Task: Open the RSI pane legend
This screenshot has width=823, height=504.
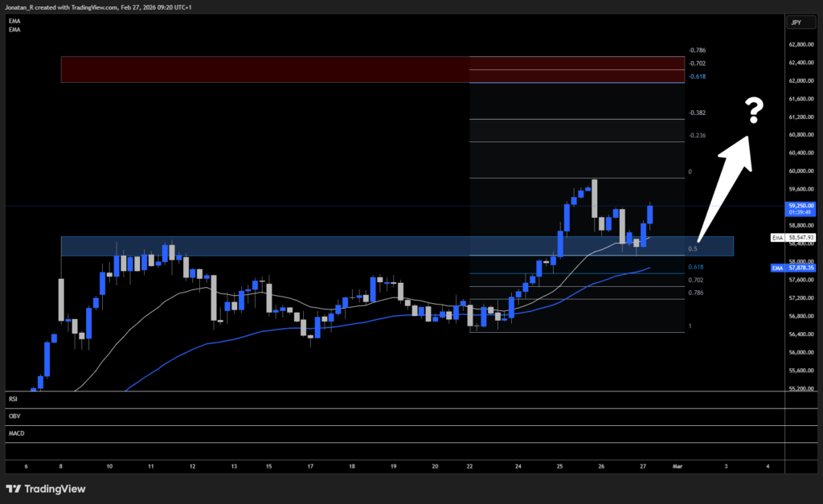Action: click(x=13, y=399)
